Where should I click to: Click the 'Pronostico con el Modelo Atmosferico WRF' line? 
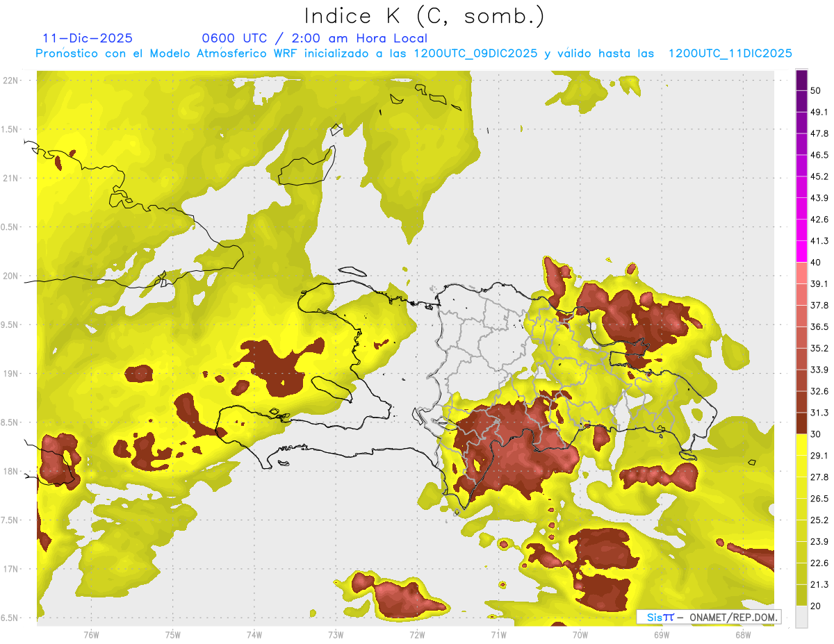coord(414,53)
